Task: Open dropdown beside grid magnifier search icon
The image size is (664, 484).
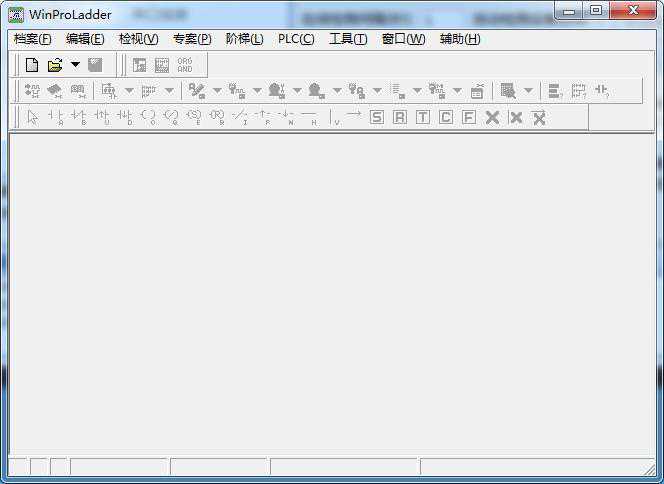Action: point(528,90)
